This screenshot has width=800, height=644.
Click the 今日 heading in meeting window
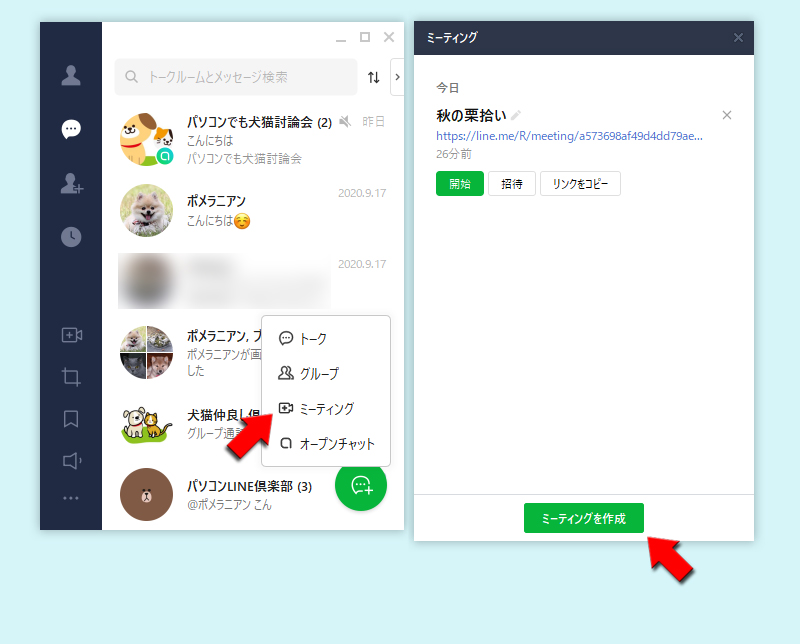[x=447, y=88]
